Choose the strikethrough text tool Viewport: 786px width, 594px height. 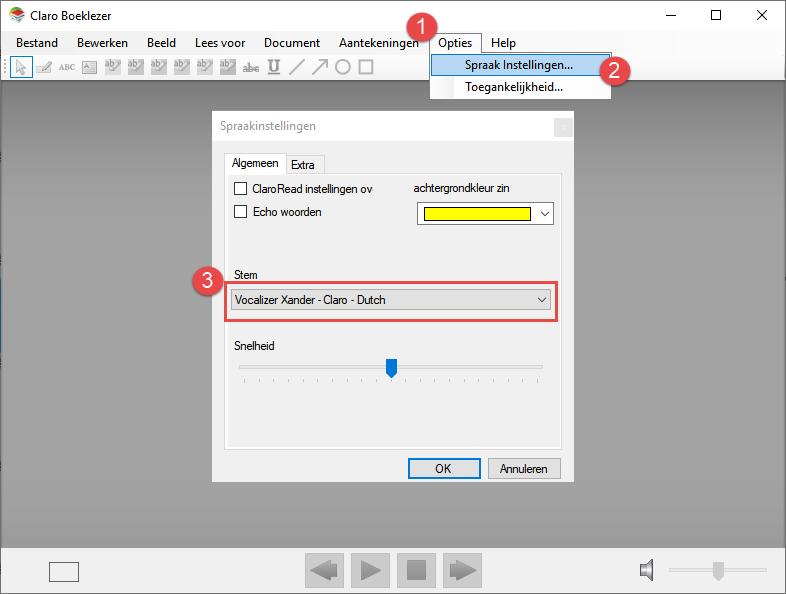pos(251,67)
